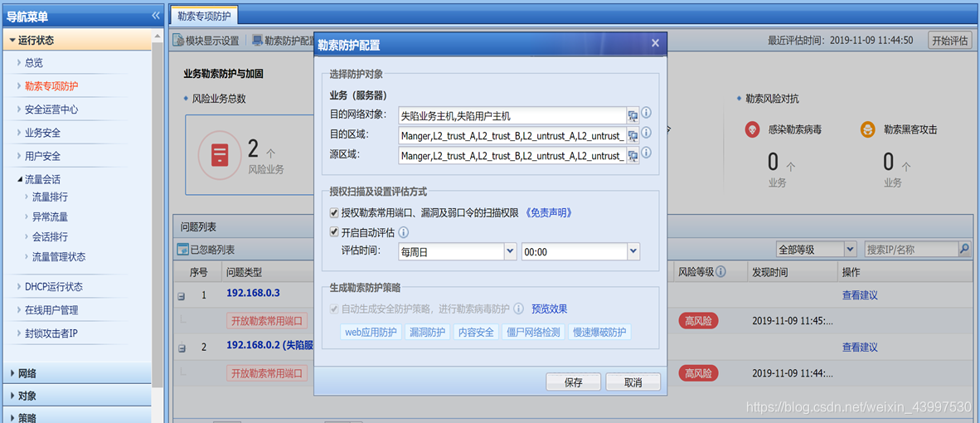
Task: Open 勒索专项防护 in navigation menu
Action: coord(51,85)
